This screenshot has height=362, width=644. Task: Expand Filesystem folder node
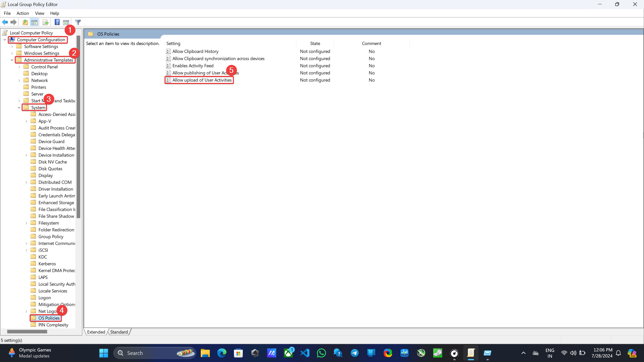click(x=26, y=223)
